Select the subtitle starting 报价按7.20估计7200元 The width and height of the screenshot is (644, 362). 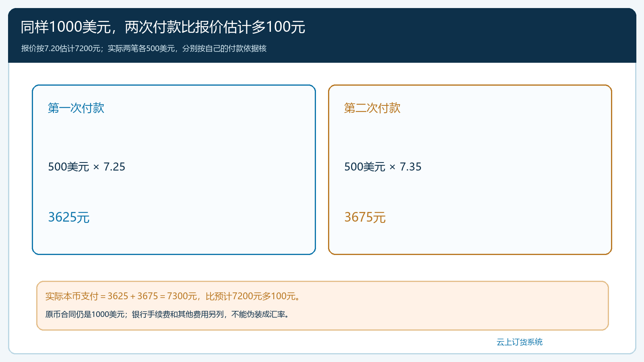pyautogui.click(x=144, y=48)
